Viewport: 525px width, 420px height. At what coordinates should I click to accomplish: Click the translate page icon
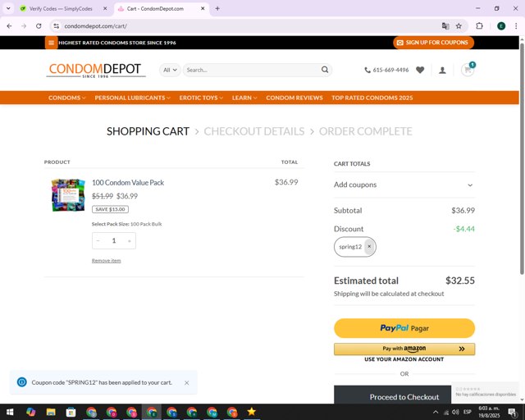point(445,25)
